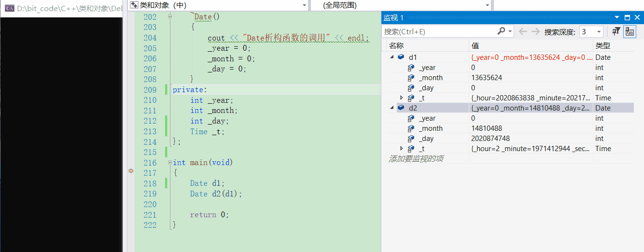Click the d2 object cube icon

coord(401,108)
